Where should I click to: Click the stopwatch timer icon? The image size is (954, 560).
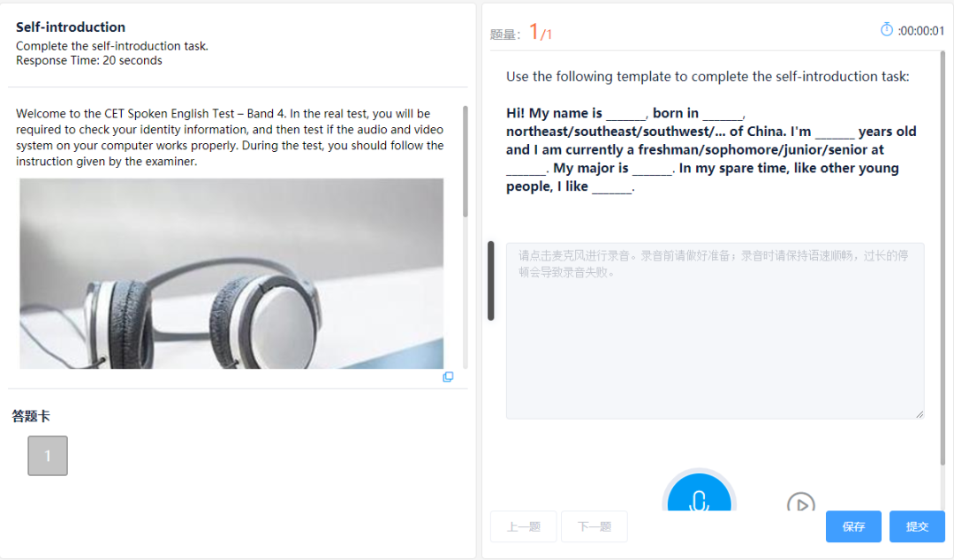(887, 29)
